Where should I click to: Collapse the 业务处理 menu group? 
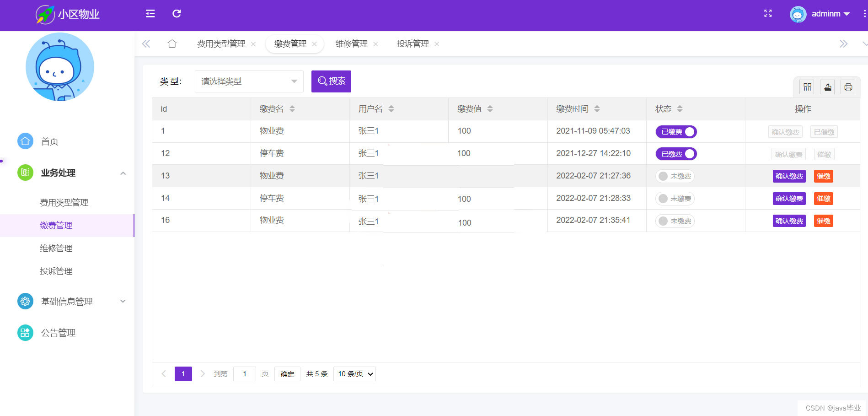point(123,173)
